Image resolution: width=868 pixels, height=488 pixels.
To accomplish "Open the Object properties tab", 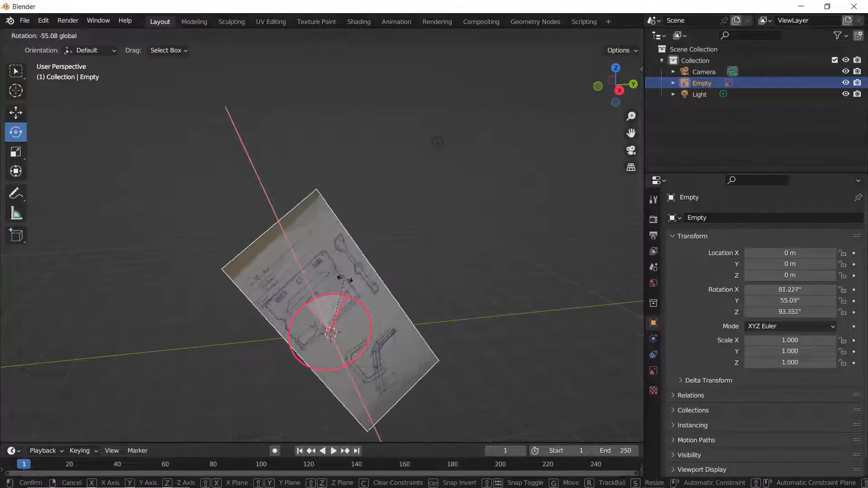I will [x=653, y=322].
